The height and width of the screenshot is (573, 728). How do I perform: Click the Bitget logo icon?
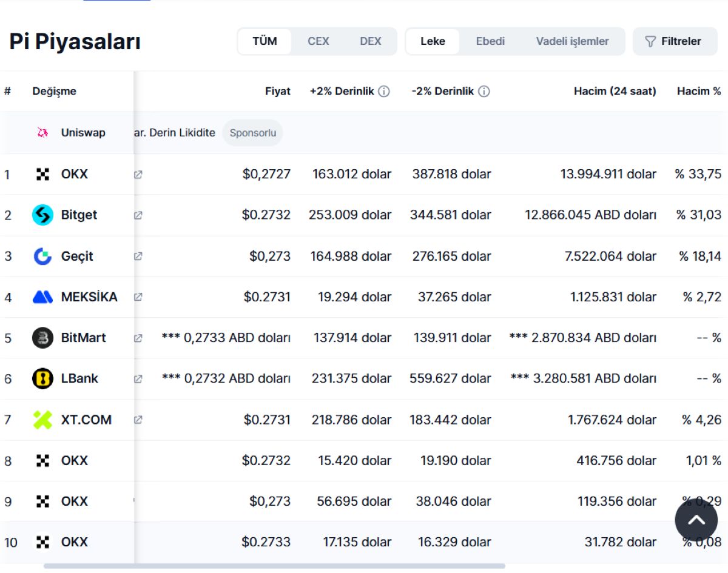pos(42,215)
